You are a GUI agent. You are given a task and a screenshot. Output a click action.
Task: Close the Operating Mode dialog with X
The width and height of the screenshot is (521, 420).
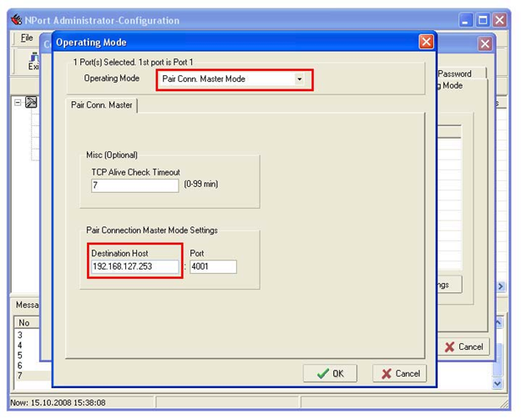click(x=426, y=42)
